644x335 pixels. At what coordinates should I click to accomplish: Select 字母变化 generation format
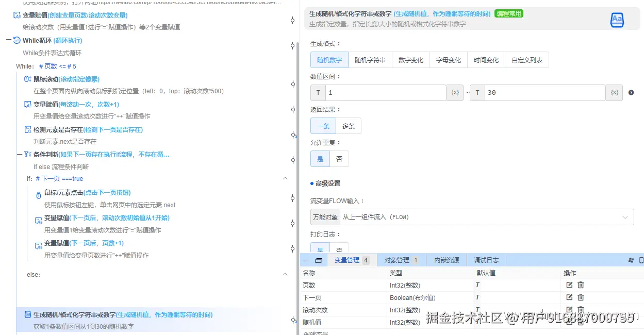tap(449, 60)
